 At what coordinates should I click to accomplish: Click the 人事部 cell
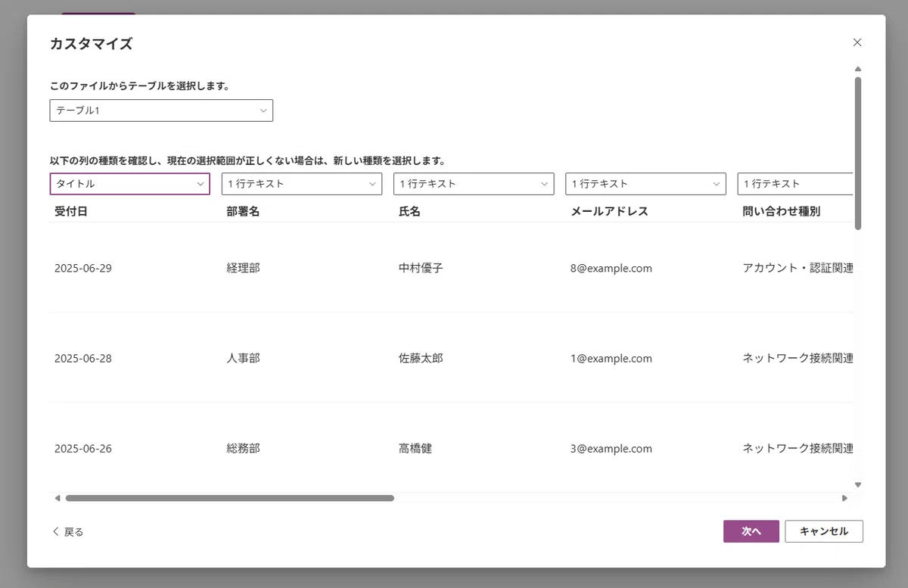[x=243, y=358]
